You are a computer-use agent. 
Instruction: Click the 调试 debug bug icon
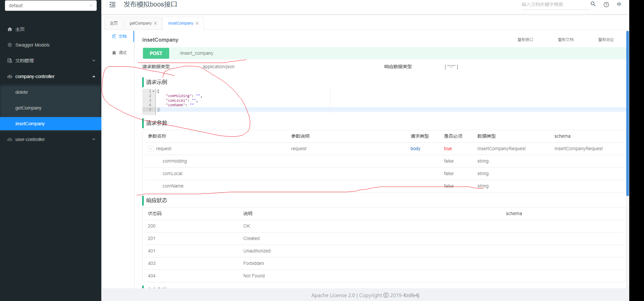tap(114, 53)
